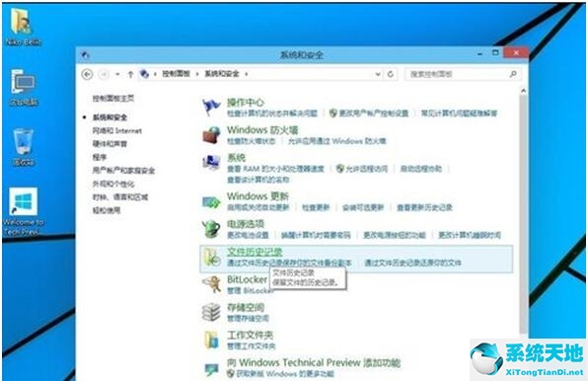Select 时钟、语言和区域 in sidebar
The height and width of the screenshot is (381, 588).
coord(120,196)
